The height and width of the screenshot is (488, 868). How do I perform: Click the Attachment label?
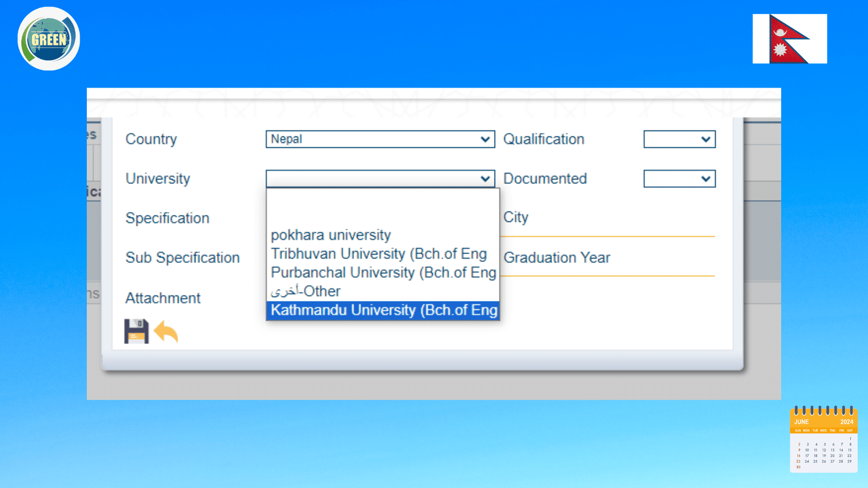163,298
